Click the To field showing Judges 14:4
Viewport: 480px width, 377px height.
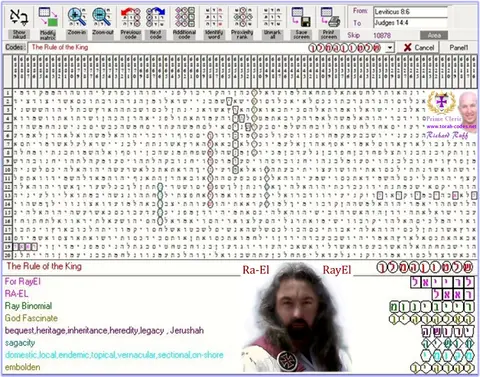coord(410,23)
